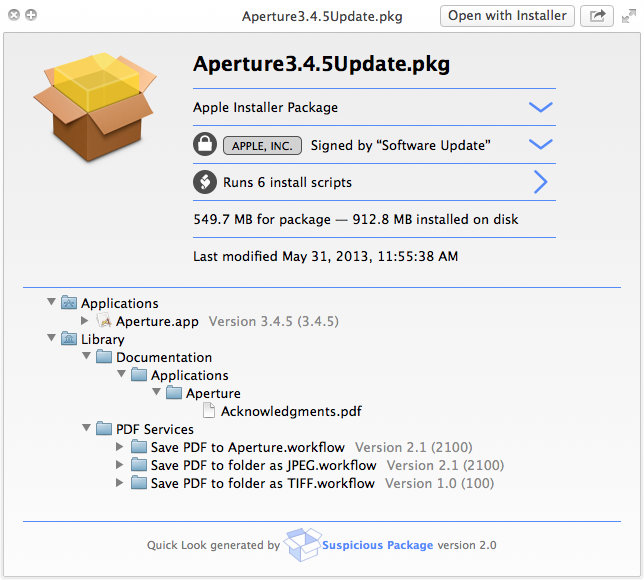The width and height of the screenshot is (644, 580).
Task: Expand the Signed by Software Update chevron
Action: 540,144
